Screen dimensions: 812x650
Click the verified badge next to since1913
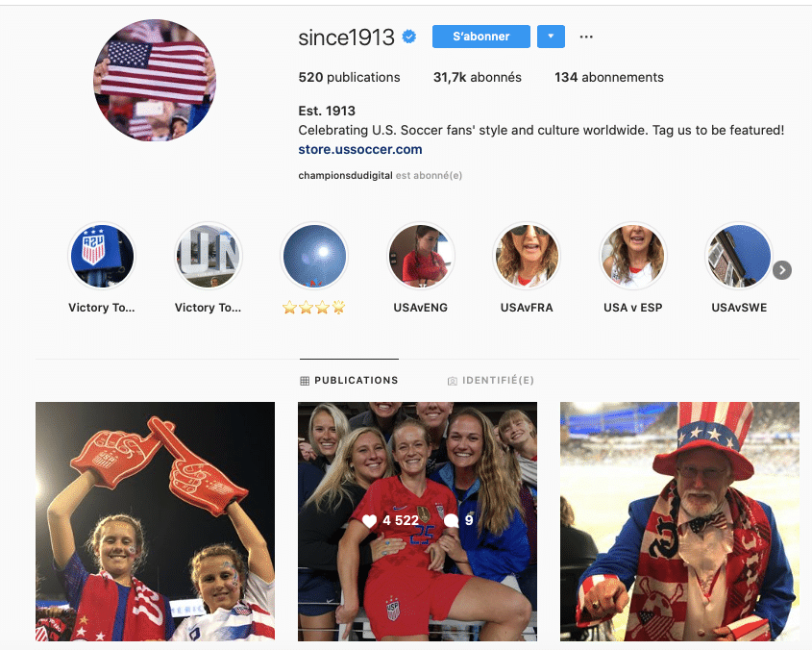409,37
